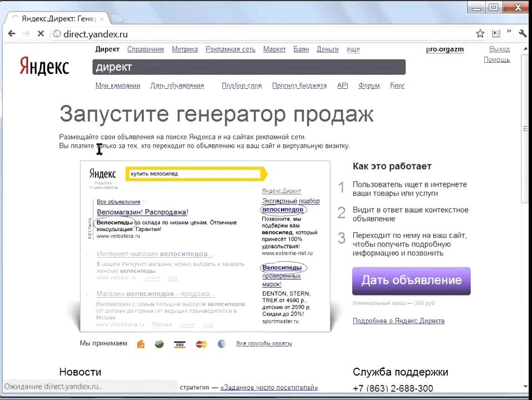Click the support phone number +7 (863) 2-688-300
532x400 pixels.
393,388
